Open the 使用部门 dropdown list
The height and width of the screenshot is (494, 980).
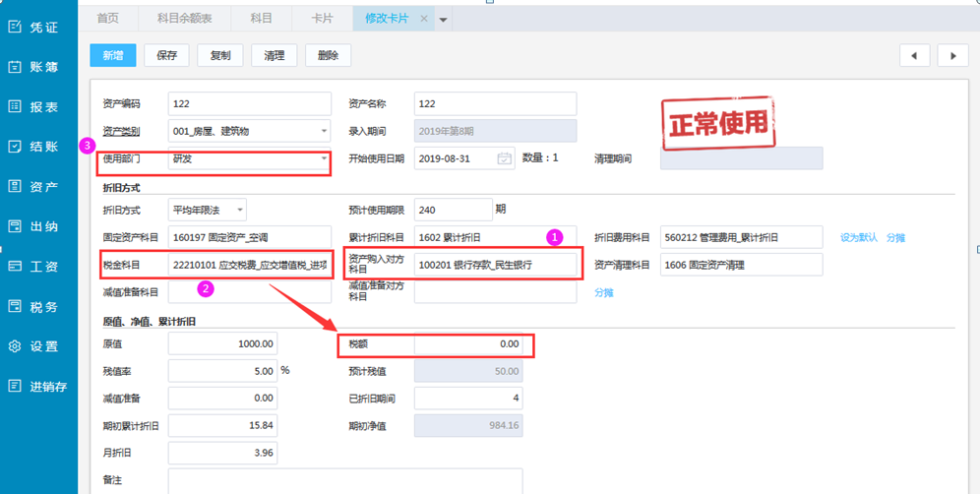coord(324,158)
